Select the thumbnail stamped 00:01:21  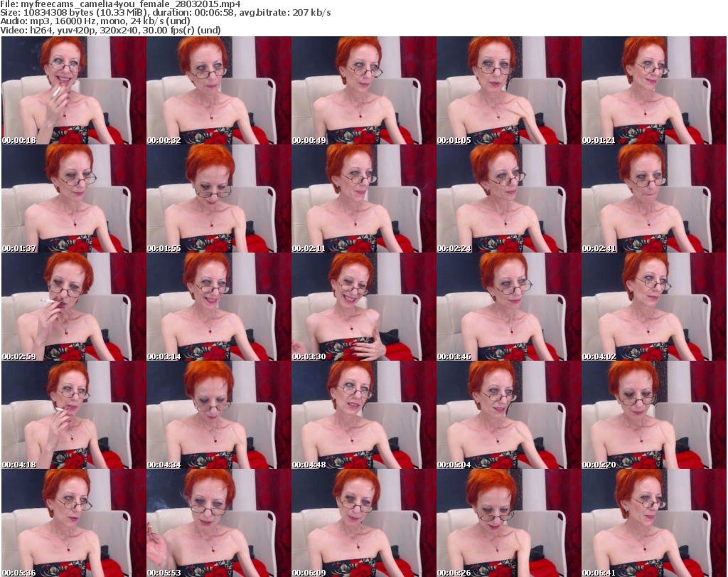coord(654,90)
